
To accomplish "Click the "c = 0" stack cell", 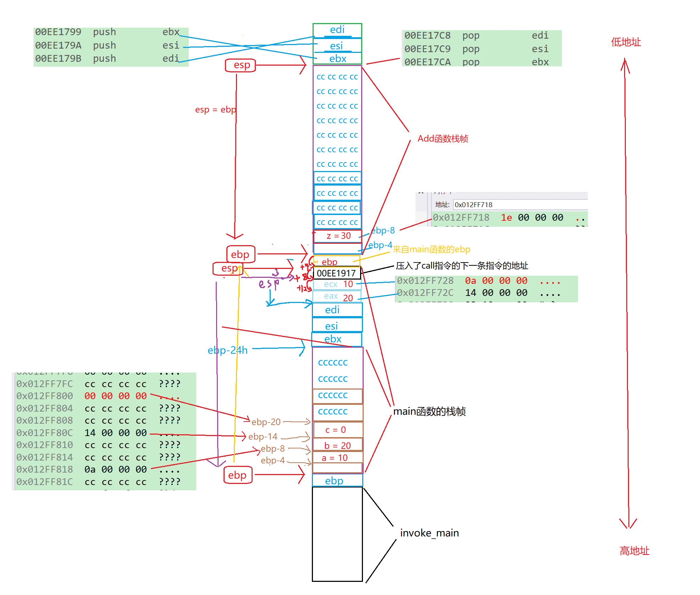I will pos(338,430).
